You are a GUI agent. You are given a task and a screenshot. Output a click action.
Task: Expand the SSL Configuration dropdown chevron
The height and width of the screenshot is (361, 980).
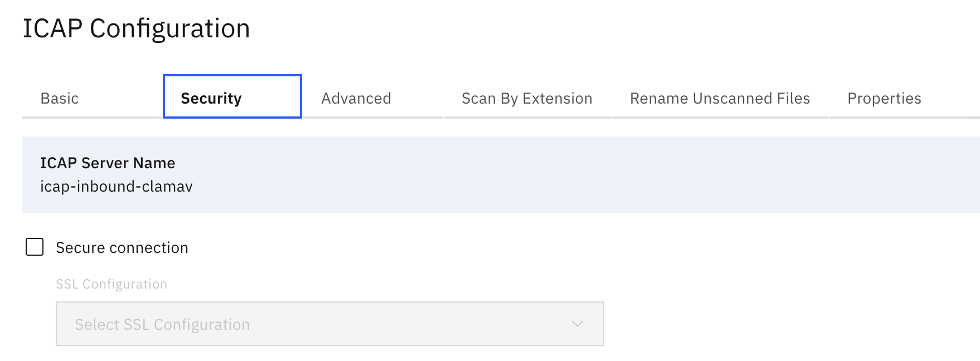point(578,324)
